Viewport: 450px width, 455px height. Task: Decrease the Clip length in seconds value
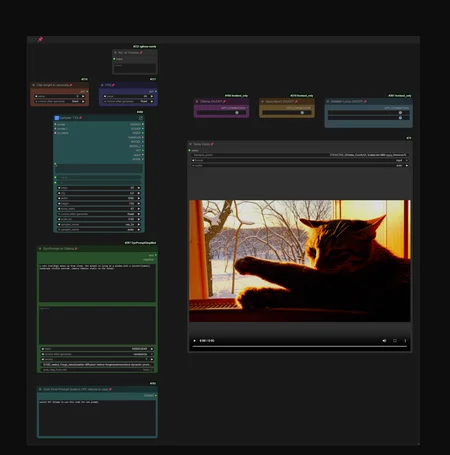click(36, 96)
